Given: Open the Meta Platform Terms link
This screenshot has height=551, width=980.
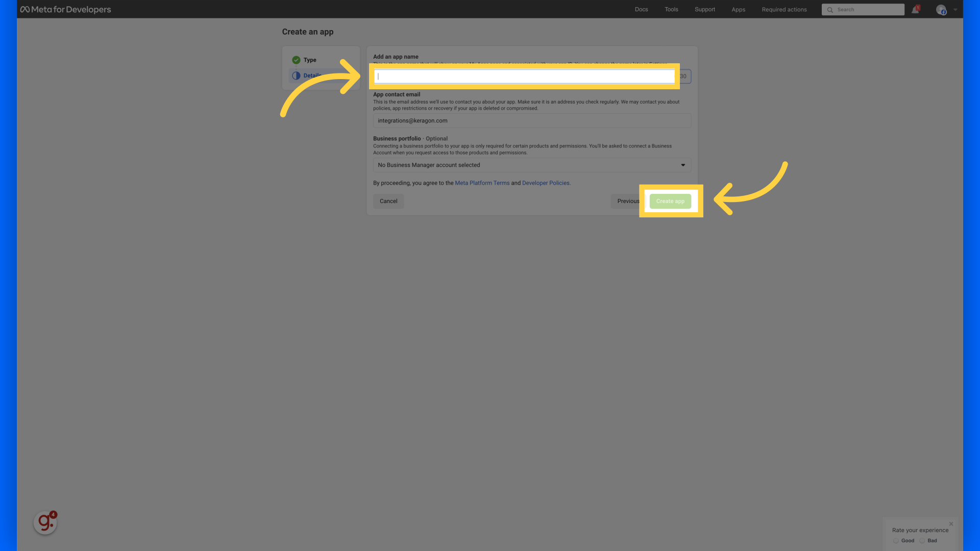Looking at the screenshot, I should click(482, 183).
